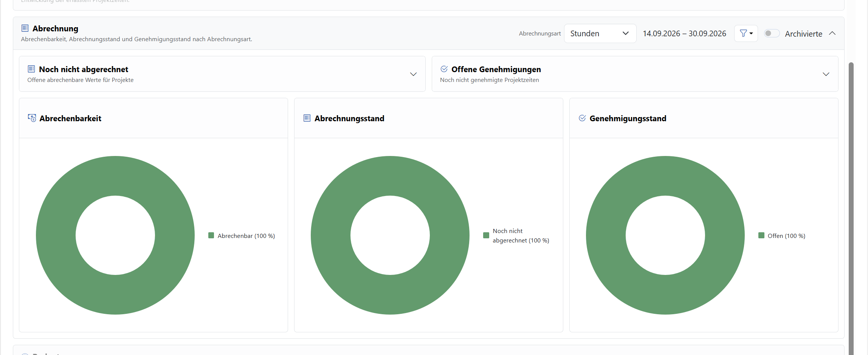Click the Abrechnung section heading
Image resolution: width=868 pixels, height=355 pixels.
tap(55, 28)
